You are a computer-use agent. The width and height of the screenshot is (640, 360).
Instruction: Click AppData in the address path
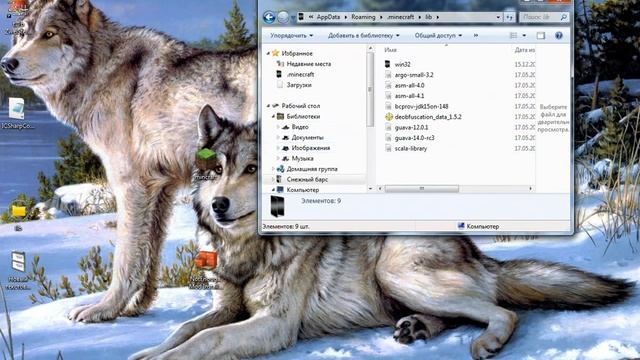click(x=328, y=17)
